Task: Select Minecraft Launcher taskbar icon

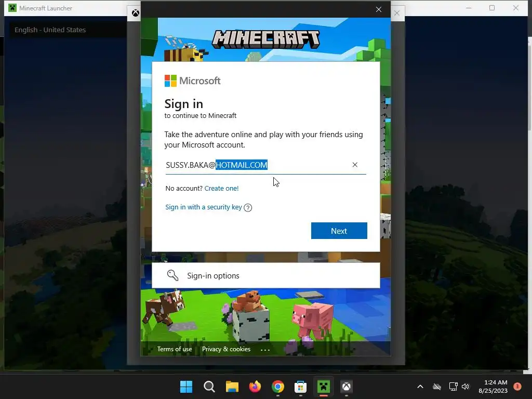Action: [x=324, y=387]
